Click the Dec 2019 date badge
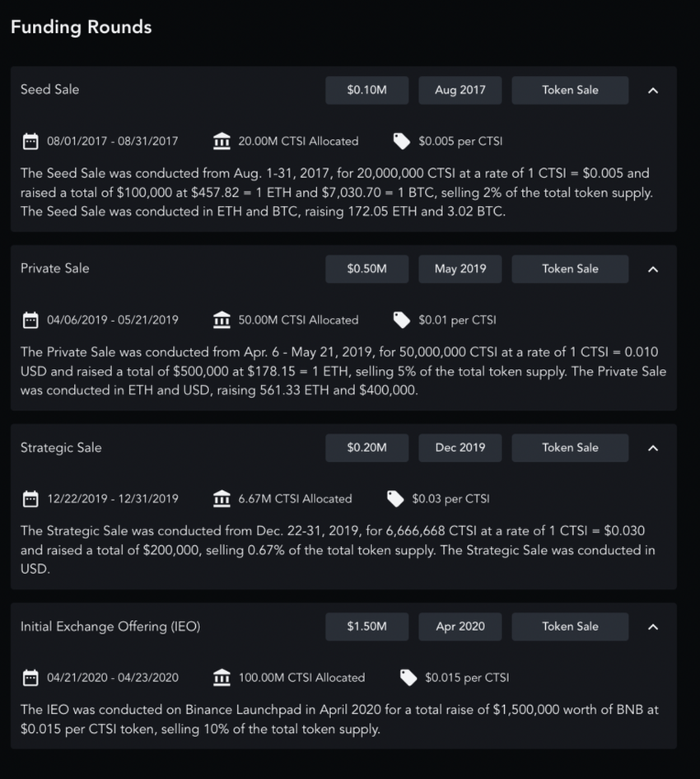 pyautogui.click(x=460, y=448)
